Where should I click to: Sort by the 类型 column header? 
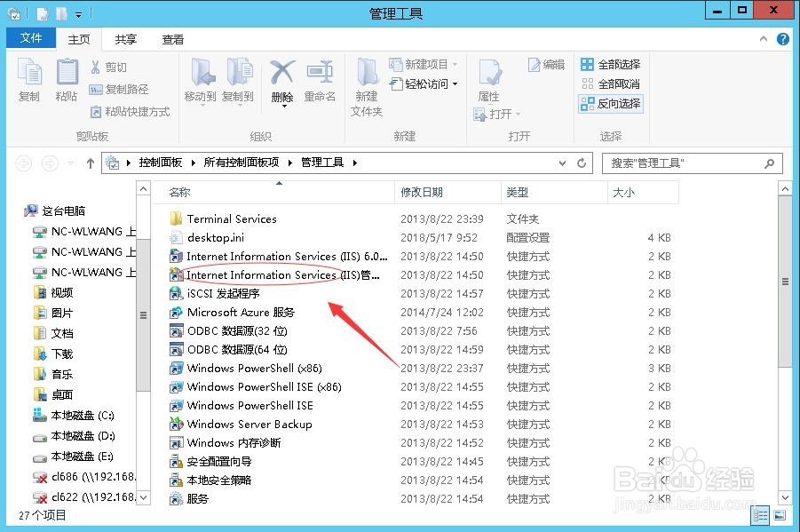(x=555, y=193)
